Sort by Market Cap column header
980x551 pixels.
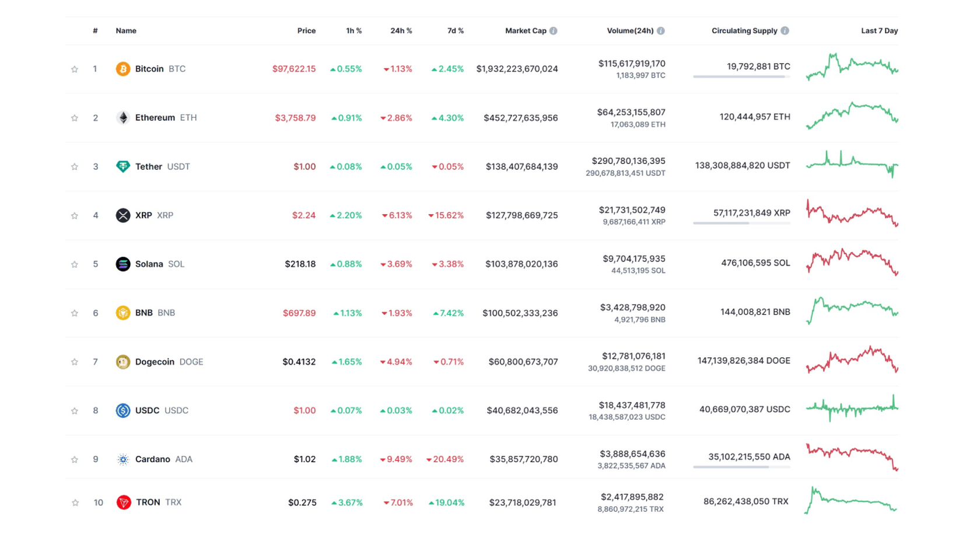(526, 31)
